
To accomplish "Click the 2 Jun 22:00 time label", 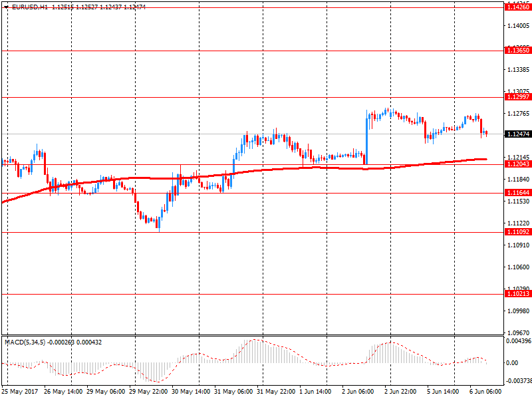I will pyautogui.click(x=400, y=392).
